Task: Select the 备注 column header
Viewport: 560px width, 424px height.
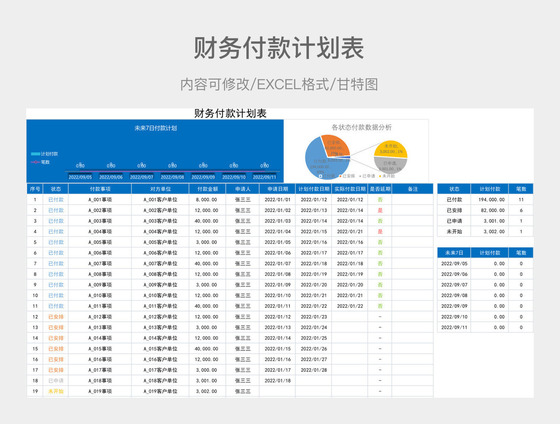Action: 412,189
